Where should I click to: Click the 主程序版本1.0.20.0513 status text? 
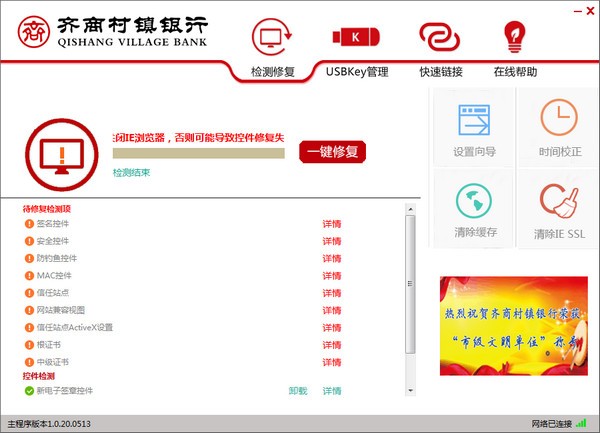point(49,424)
